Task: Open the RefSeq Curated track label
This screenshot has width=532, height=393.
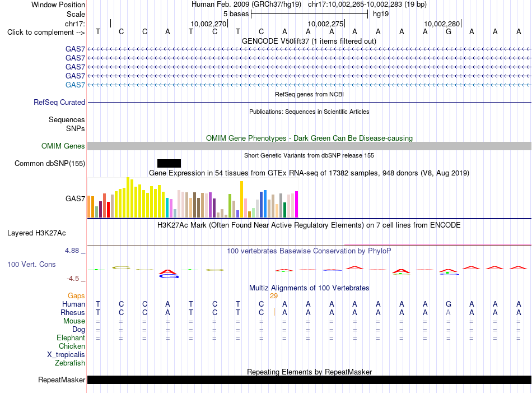Action: point(59,102)
